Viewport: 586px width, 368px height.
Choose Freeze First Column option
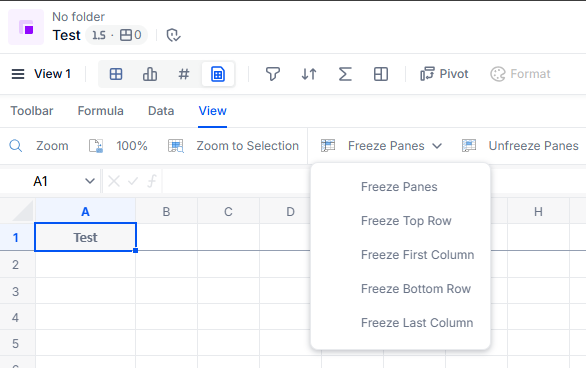pos(417,255)
